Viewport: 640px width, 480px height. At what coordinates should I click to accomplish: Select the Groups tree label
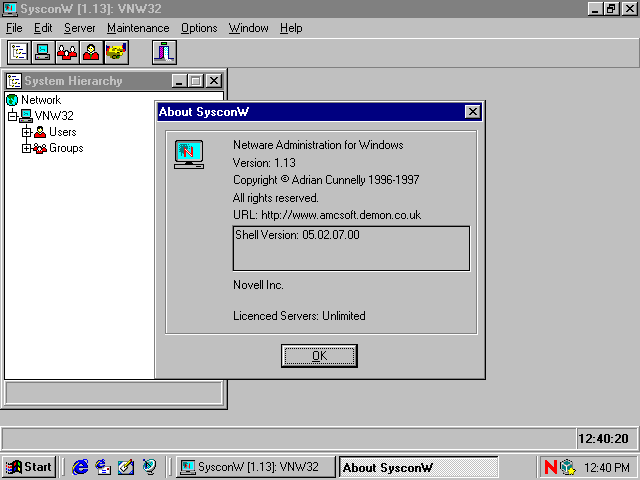(66, 148)
